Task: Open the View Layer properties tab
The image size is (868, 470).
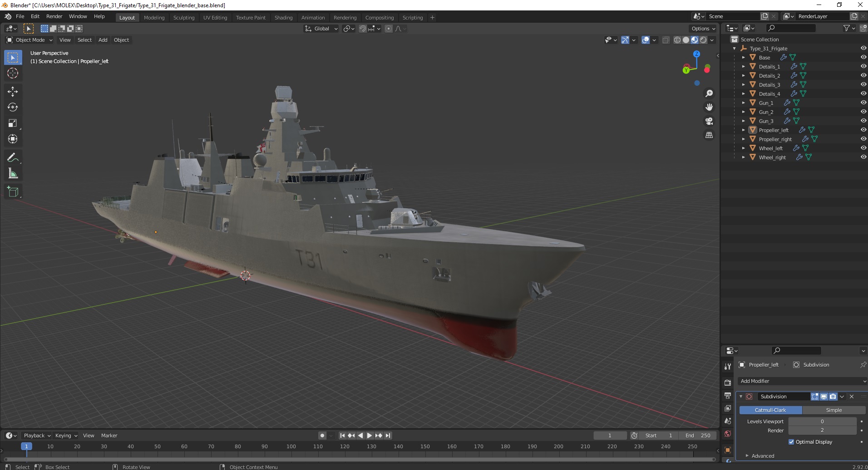Action: pos(728,408)
